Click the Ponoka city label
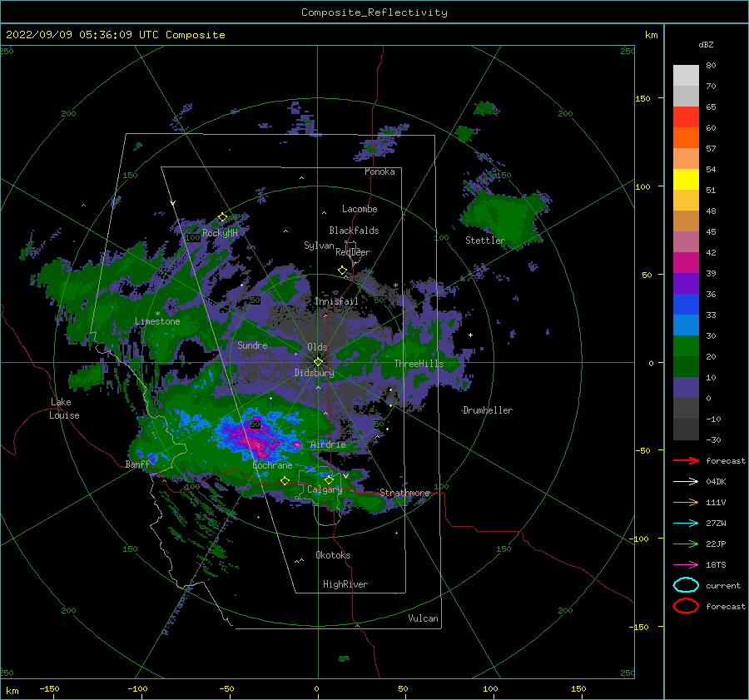The height and width of the screenshot is (700, 749). pyautogui.click(x=379, y=171)
